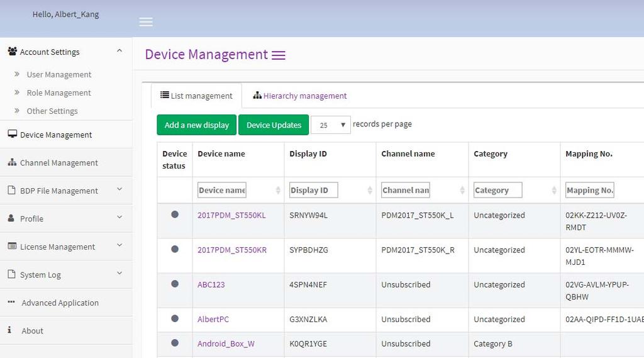Click the Device Management monitor icon in sidebar
This screenshot has height=358, width=644.
[x=13, y=134]
